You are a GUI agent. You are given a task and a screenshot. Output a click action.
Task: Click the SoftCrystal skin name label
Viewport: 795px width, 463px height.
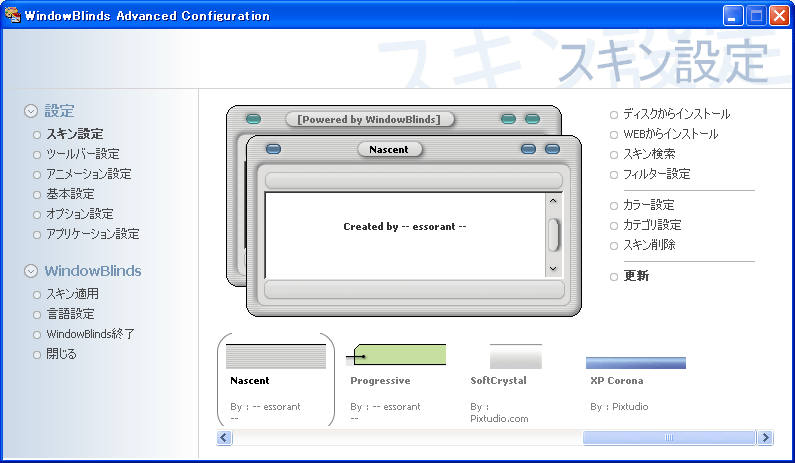point(498,381)
